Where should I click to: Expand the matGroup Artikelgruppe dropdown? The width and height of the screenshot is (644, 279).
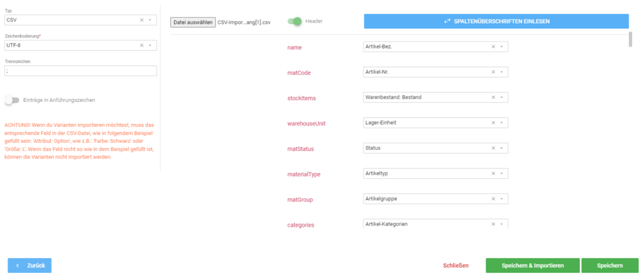(x=501, y=199)
